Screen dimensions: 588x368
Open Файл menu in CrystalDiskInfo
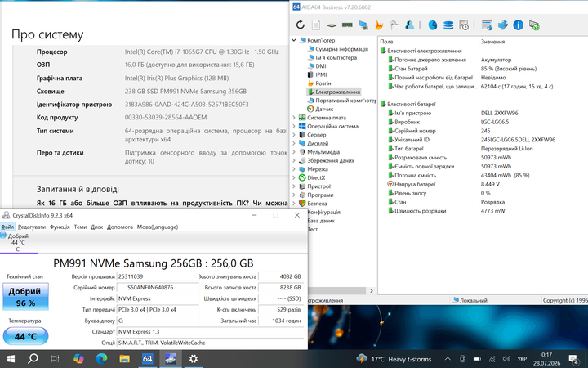[x=7, y=227]
